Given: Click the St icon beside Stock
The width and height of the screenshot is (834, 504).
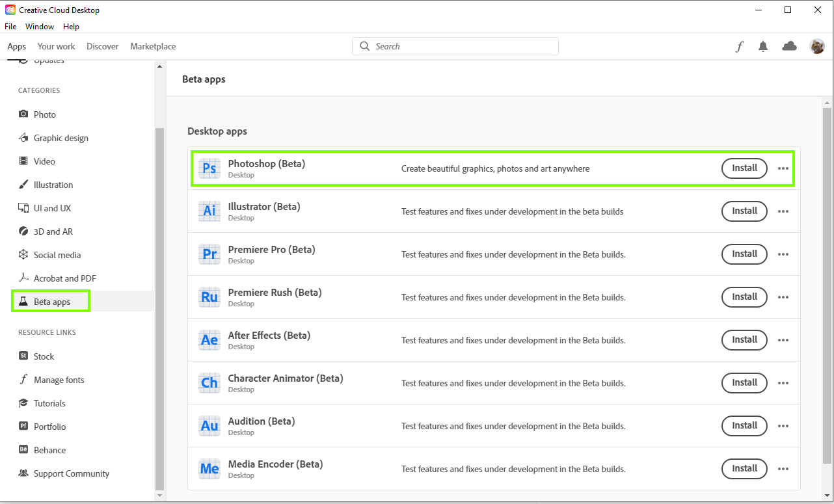Looking at the screenshot, I should coord(23,356).
